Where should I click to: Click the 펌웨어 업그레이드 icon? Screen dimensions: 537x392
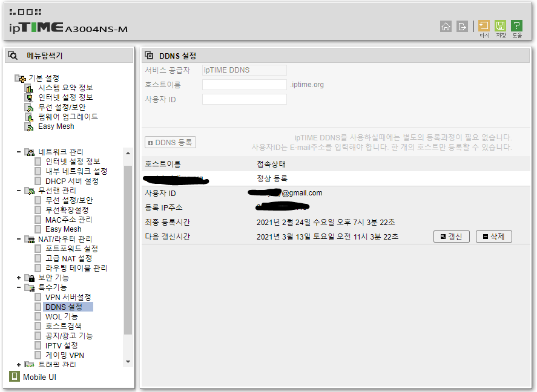[x=29, y=117]
